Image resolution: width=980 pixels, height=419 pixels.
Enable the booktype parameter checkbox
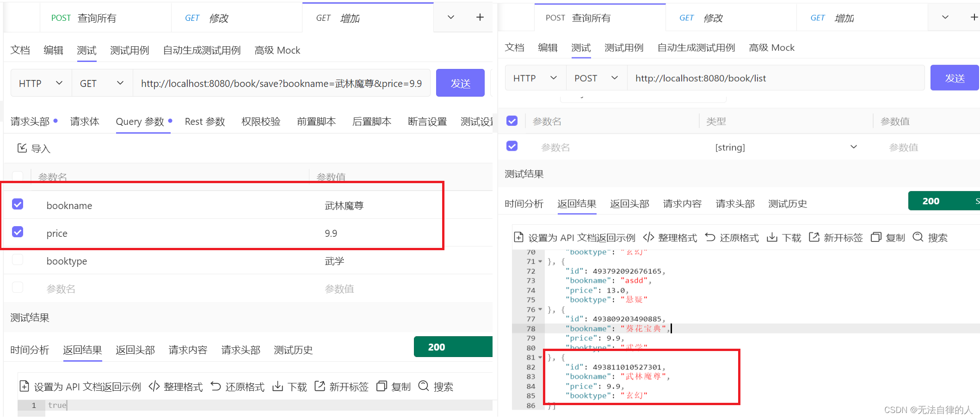(18, 259)
